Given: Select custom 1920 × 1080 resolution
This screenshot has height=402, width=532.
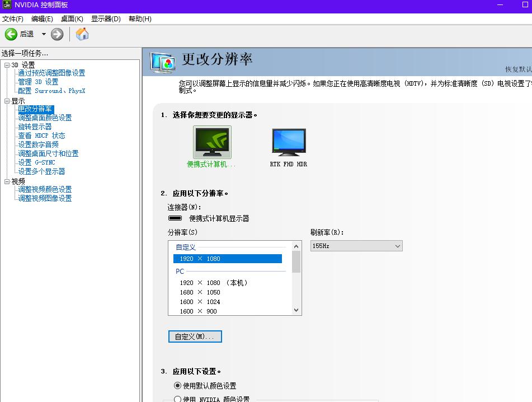Looking at the screenshot, I should [228, 259].
